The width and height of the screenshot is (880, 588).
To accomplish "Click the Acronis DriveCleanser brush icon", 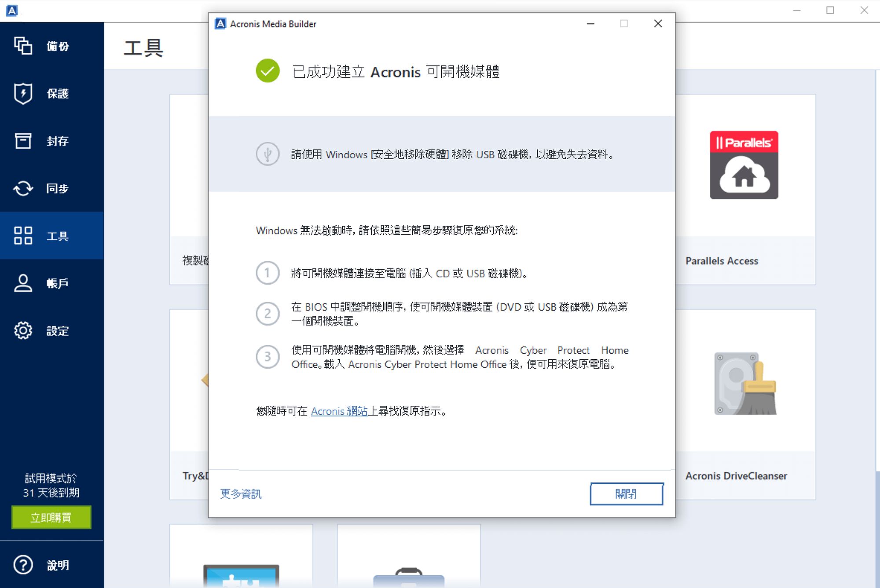I will click(745, 383).
